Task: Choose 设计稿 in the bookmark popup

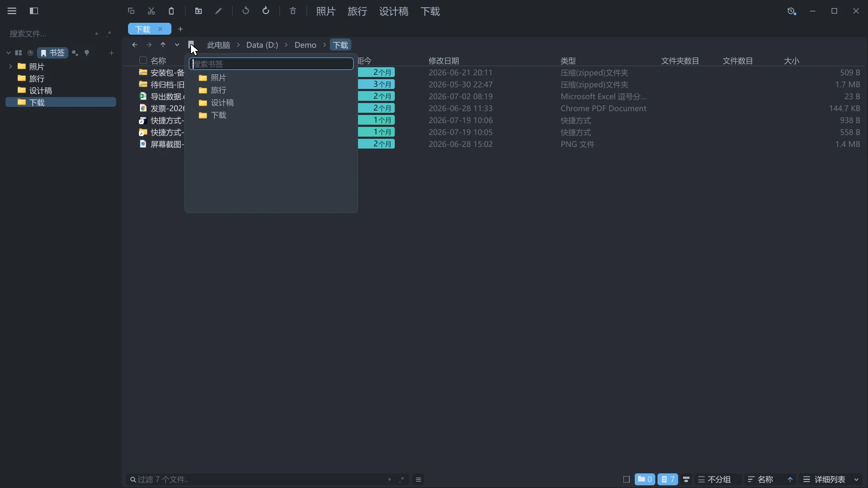Action: 271,102
